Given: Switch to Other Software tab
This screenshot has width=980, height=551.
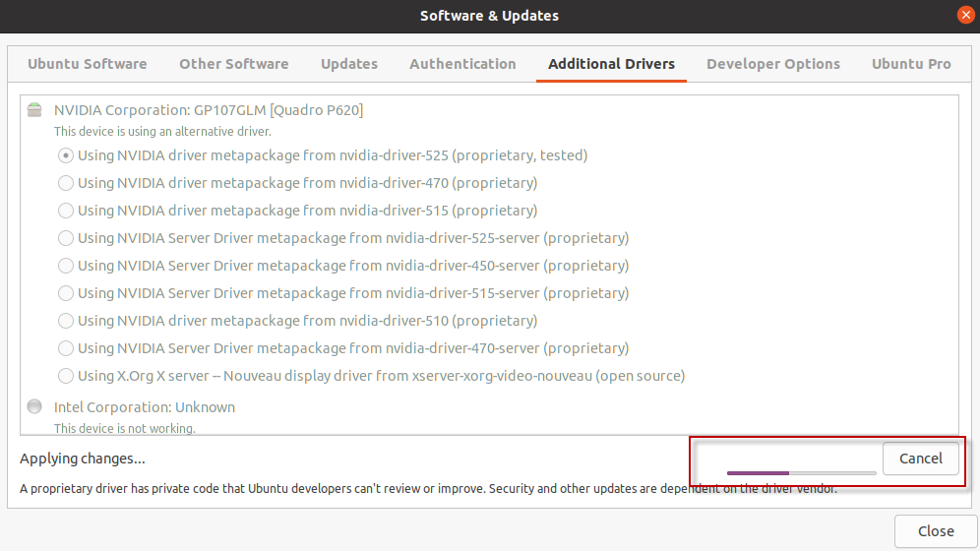Looking at the screenshot, I should (234, 64).
